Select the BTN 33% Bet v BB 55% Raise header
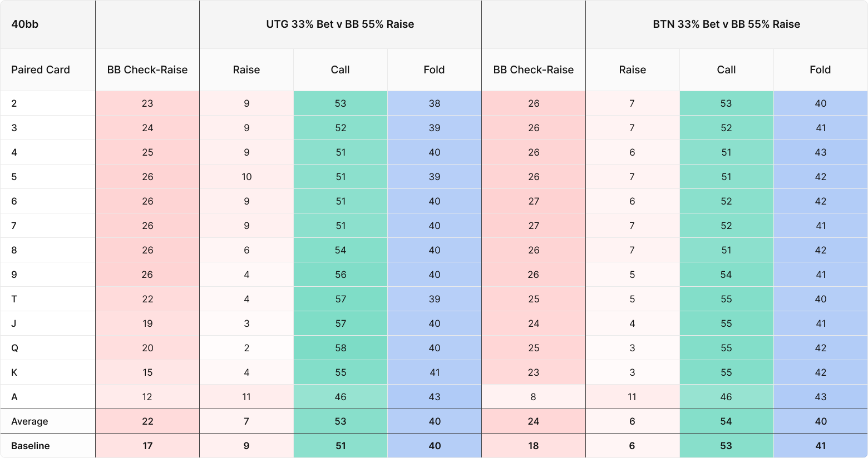Image resolution: width=868 pixels, height=458 pixels. click(x=726, y=24)
